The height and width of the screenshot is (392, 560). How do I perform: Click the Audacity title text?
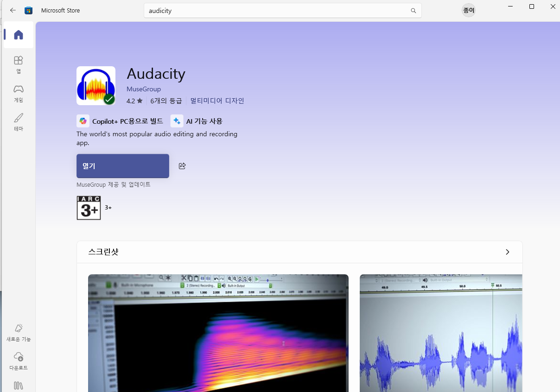tap(156, 74)
